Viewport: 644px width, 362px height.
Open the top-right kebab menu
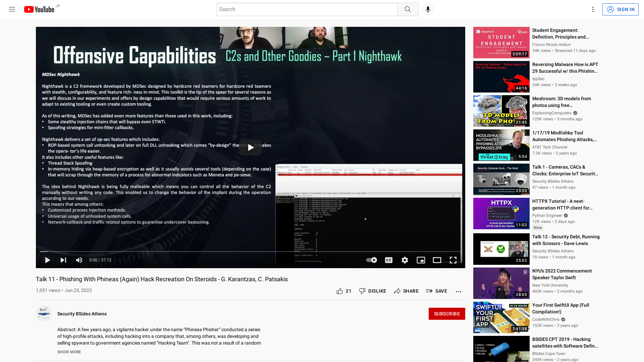[593, 9]
